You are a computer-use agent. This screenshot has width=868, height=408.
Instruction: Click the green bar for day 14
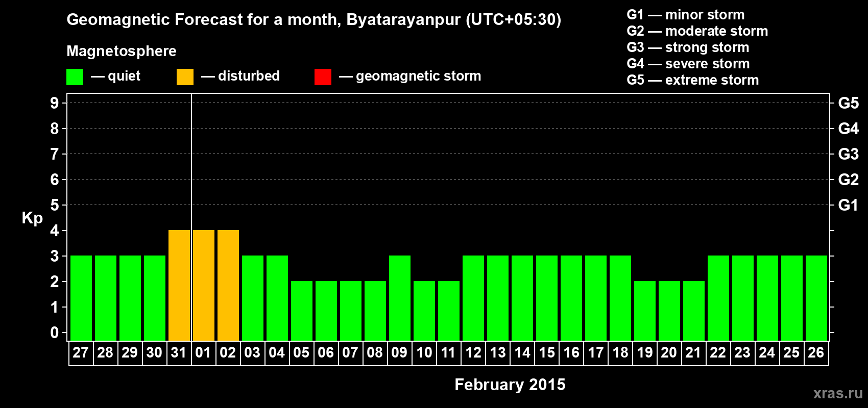coord(522,298)
